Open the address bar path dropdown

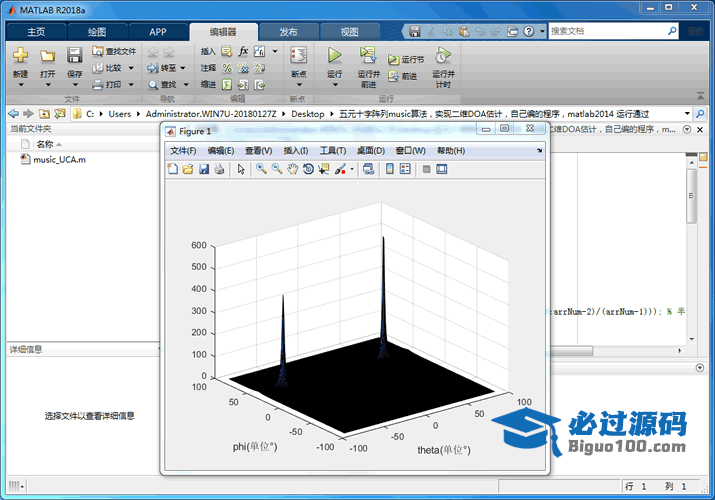click(x=687, y=113)
